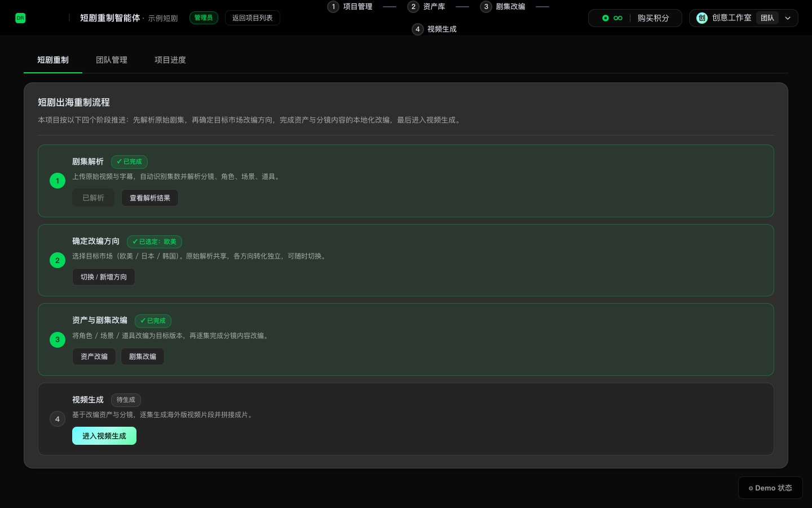Go to step 1 项目管理 in stepper
The width and height of the screenshot is (812, 508).
pyautogui.click(x=351, y=7)
